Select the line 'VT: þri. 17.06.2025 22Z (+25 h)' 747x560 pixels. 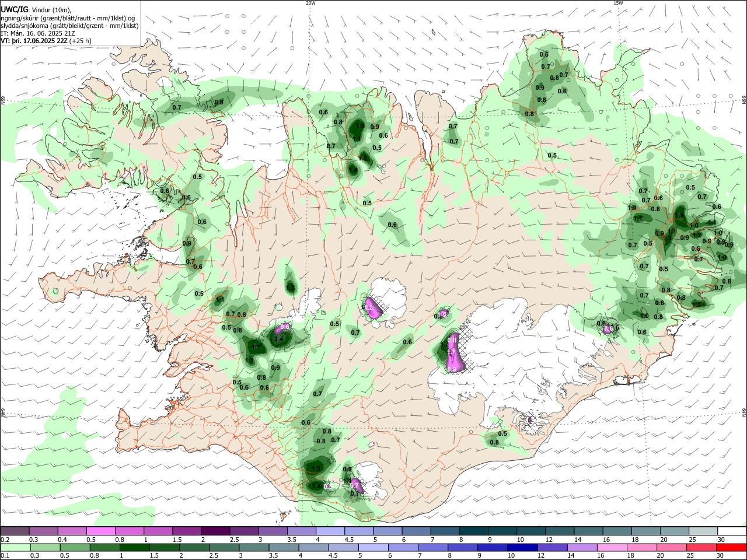tap(46, 41)
